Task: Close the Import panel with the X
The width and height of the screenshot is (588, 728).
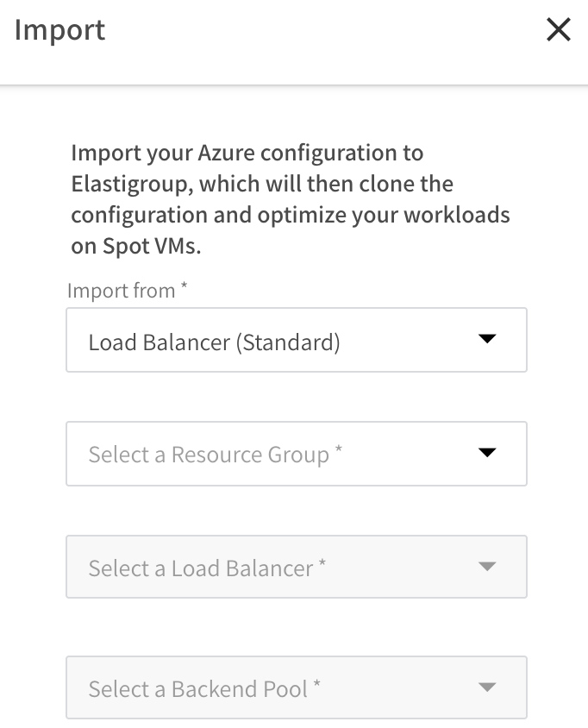Action: point(559,30)
